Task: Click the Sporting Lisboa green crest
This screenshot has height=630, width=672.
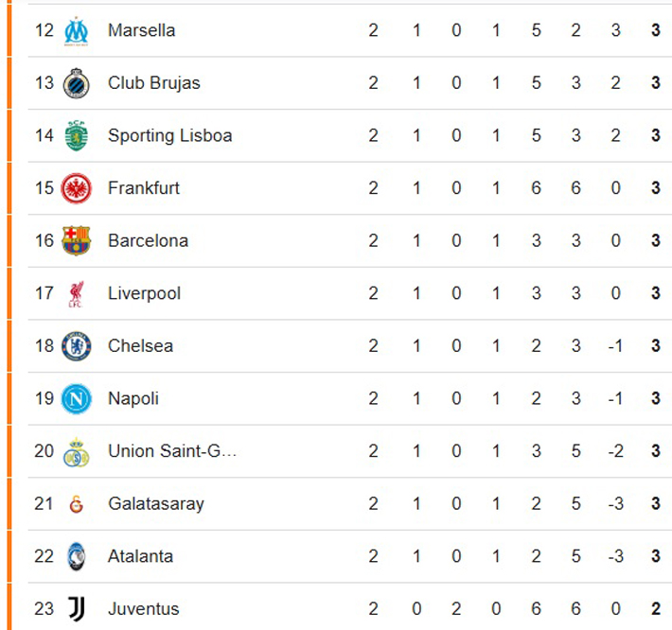Action: coord(76,135)
